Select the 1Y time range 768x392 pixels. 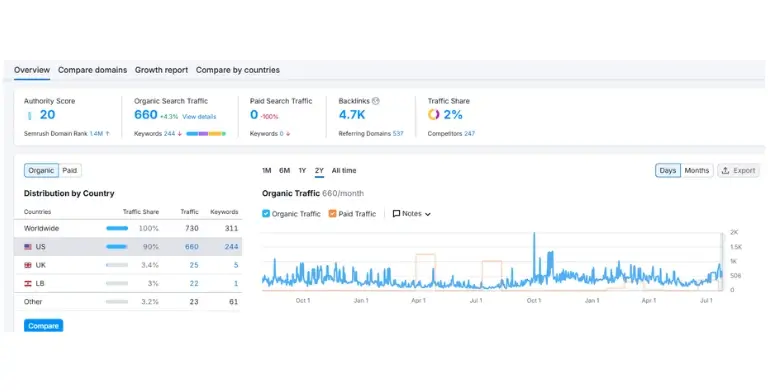(302, 171)
